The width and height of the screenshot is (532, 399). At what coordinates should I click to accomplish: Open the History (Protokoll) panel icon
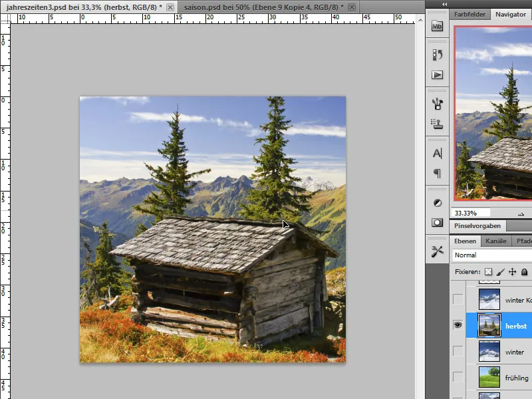437,55
